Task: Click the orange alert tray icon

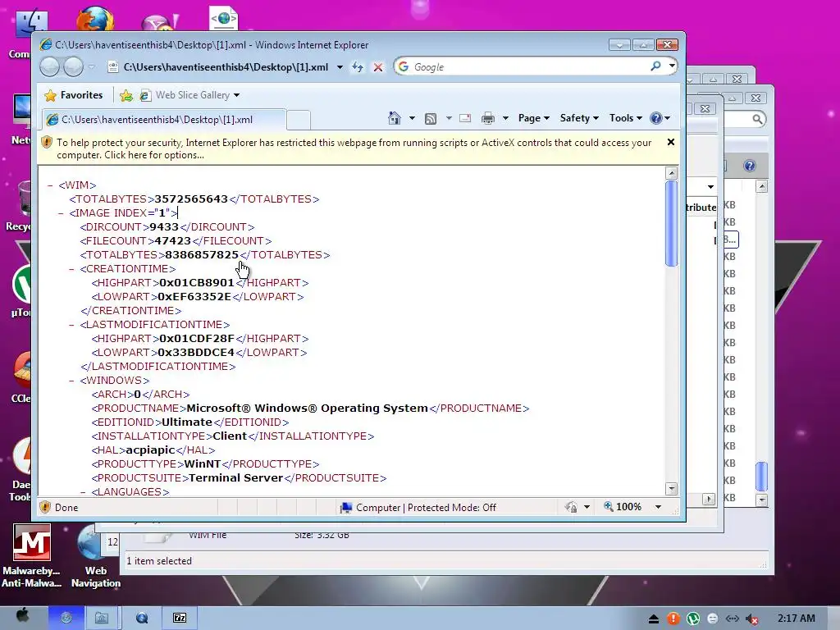Action: (x=673, y=619)
